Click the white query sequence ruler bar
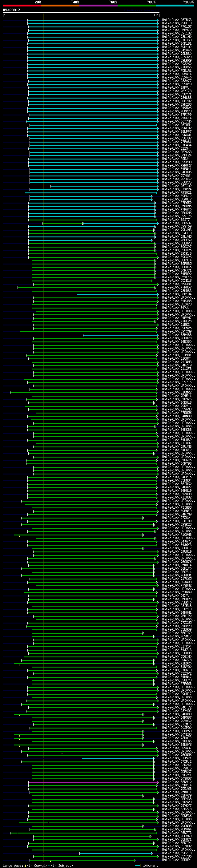This screenshot has width=197, height=868. 81,13
